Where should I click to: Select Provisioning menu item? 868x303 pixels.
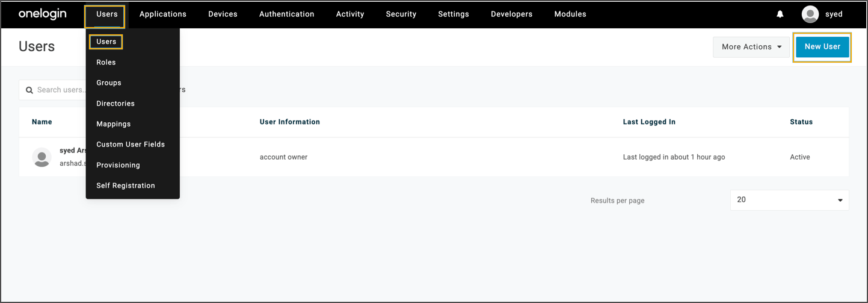point(118,165)
